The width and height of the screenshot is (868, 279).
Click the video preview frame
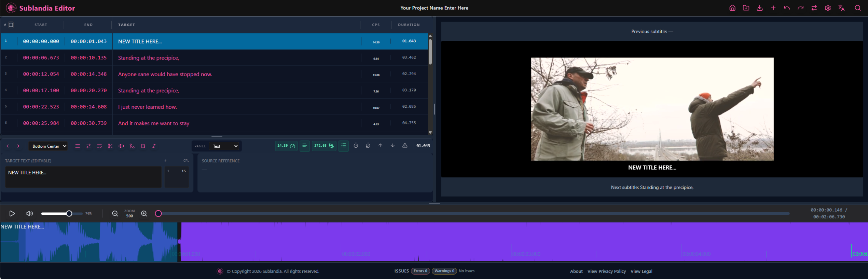[x=652, y=109]
